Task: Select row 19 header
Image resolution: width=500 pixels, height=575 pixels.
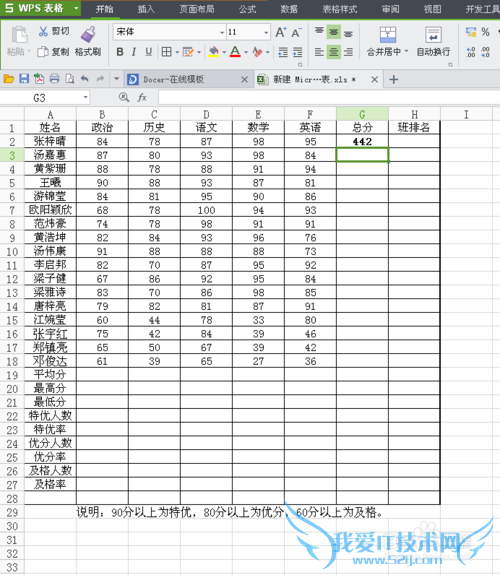Action: 12,375
